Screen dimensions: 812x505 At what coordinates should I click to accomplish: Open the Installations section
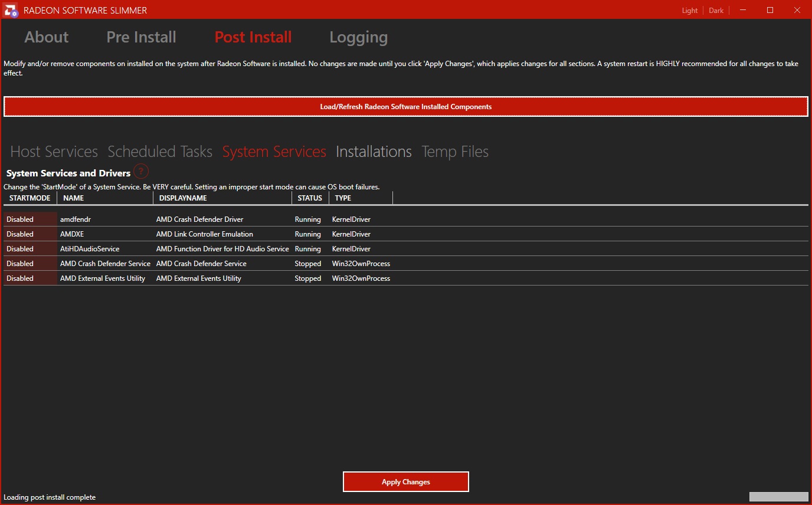click(374, 152)
